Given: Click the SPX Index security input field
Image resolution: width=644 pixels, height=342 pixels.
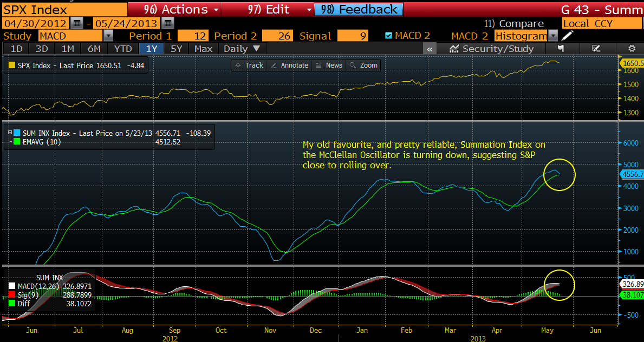Looking at the screenshot, I should 64,9.
